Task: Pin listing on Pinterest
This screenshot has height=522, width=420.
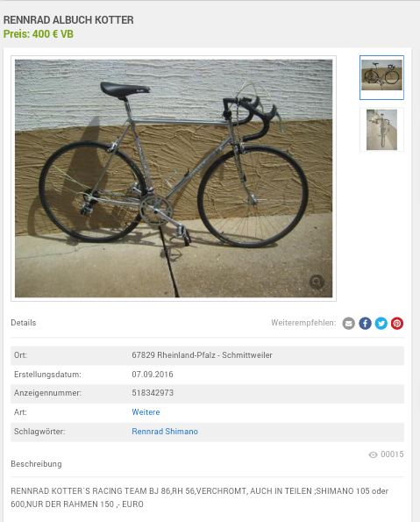Action: 397,323
